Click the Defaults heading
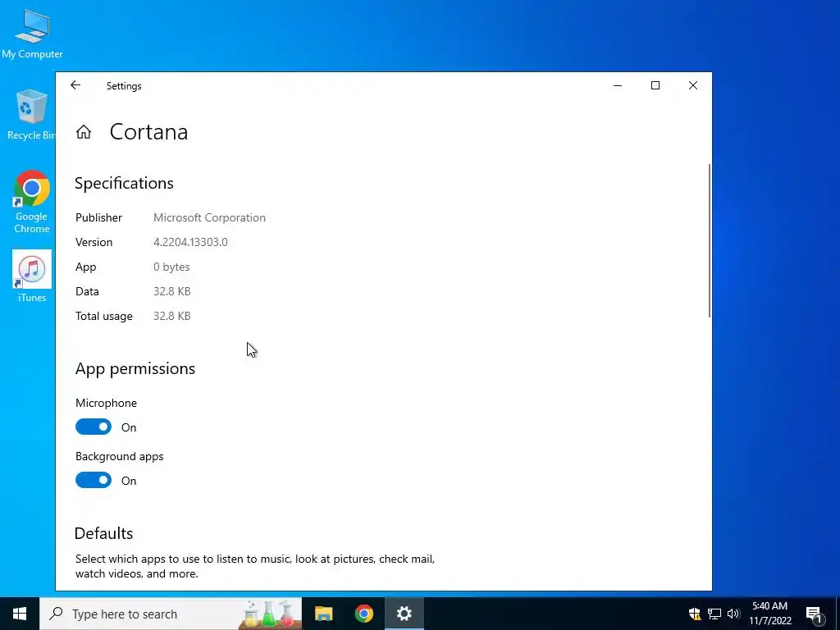The width and height of the screenshot is (840, 630). pos(104,533)
